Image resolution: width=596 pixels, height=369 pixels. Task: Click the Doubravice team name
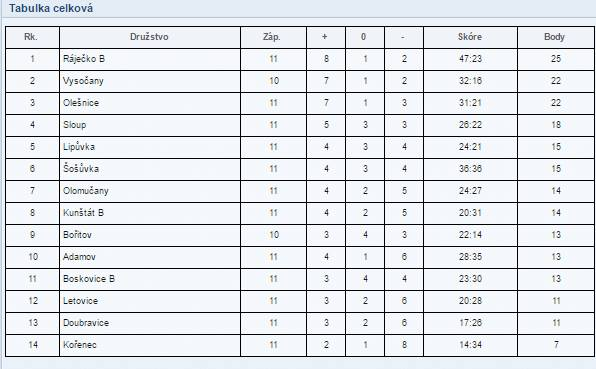tap(86, 323)
